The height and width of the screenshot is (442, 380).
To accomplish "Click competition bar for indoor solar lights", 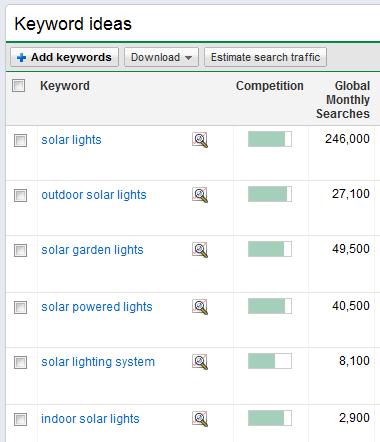I will coord(270,418).
